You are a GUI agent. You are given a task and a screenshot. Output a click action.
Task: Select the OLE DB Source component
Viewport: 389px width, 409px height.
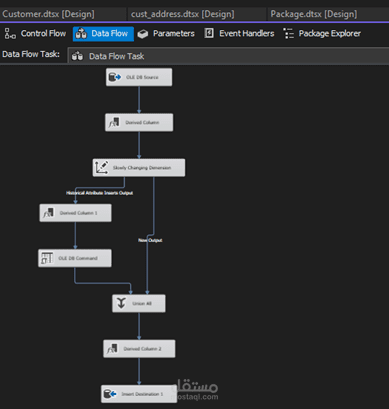(139, 77)
